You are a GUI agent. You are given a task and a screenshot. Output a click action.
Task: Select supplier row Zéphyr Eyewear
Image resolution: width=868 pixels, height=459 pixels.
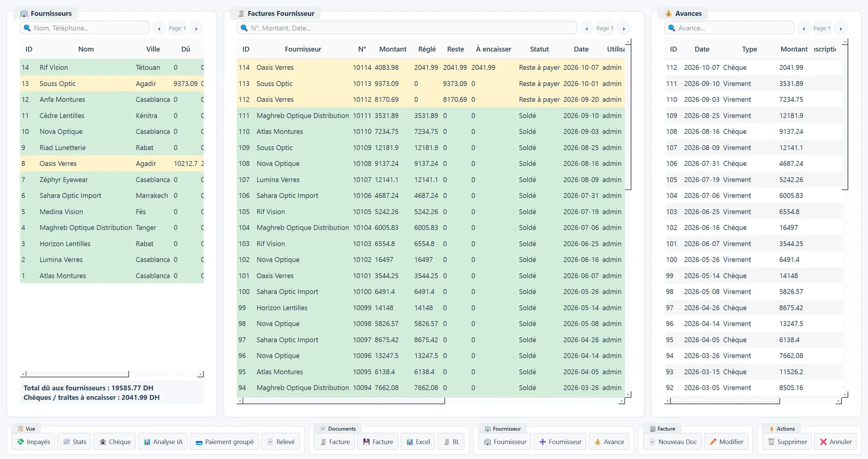(x=112, y=179)
